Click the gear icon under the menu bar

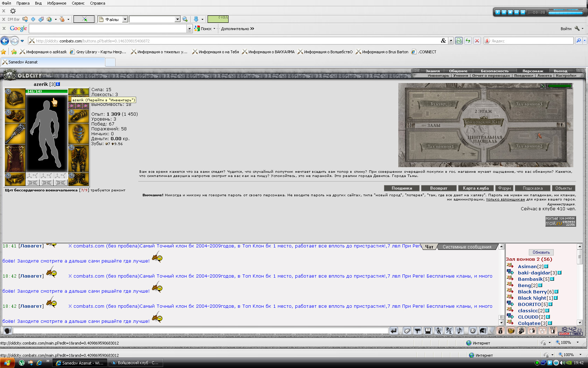[13, 11]
